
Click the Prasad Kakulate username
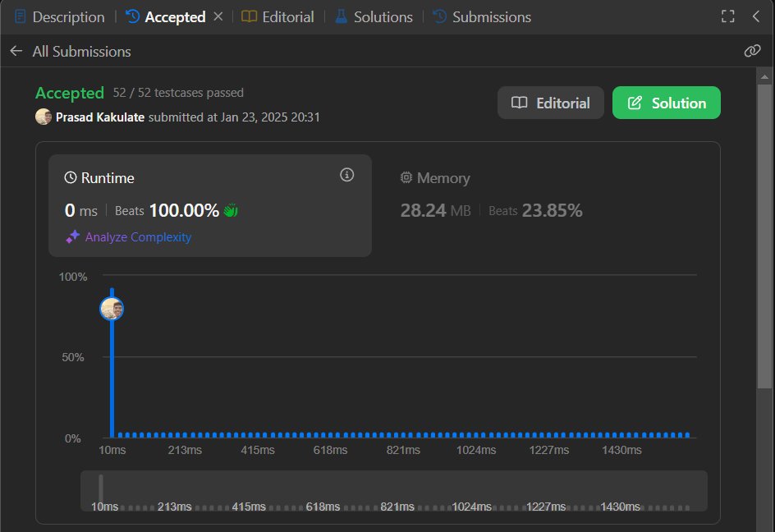coord(100,117)
